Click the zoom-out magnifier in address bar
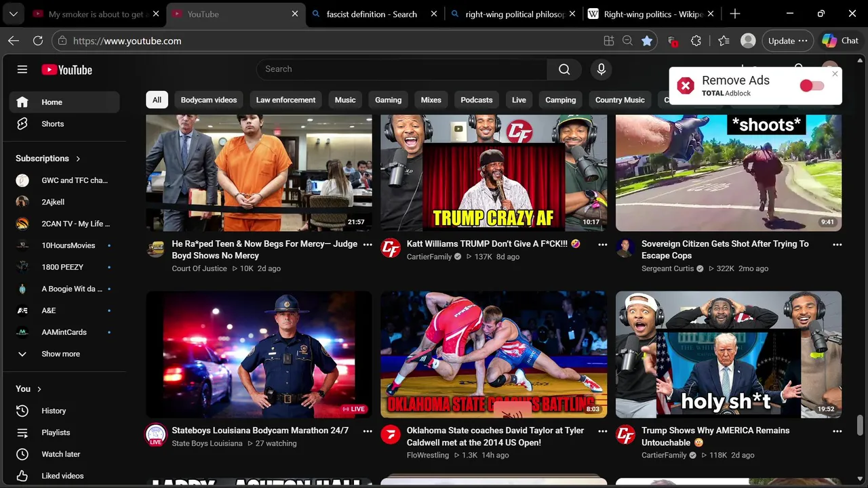The height and width of the screenshot is (488, 868). tap(628, 41)
